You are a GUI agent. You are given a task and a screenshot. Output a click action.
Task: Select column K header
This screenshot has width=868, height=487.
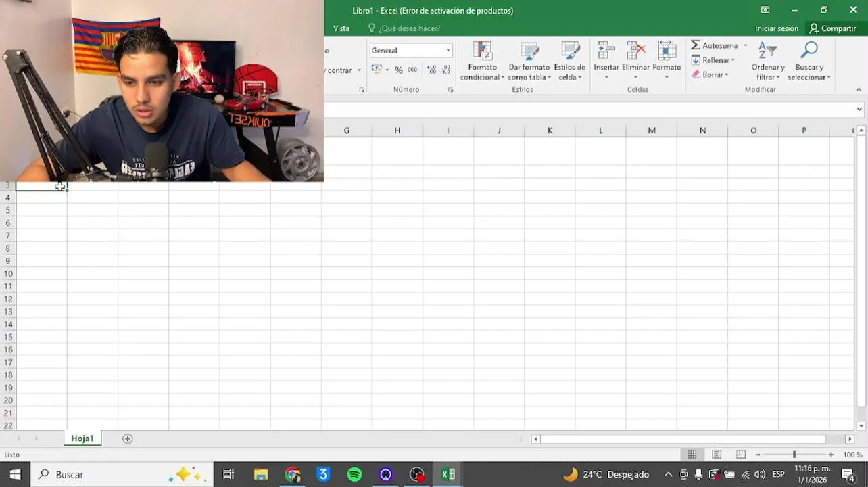tap(550, 131)
